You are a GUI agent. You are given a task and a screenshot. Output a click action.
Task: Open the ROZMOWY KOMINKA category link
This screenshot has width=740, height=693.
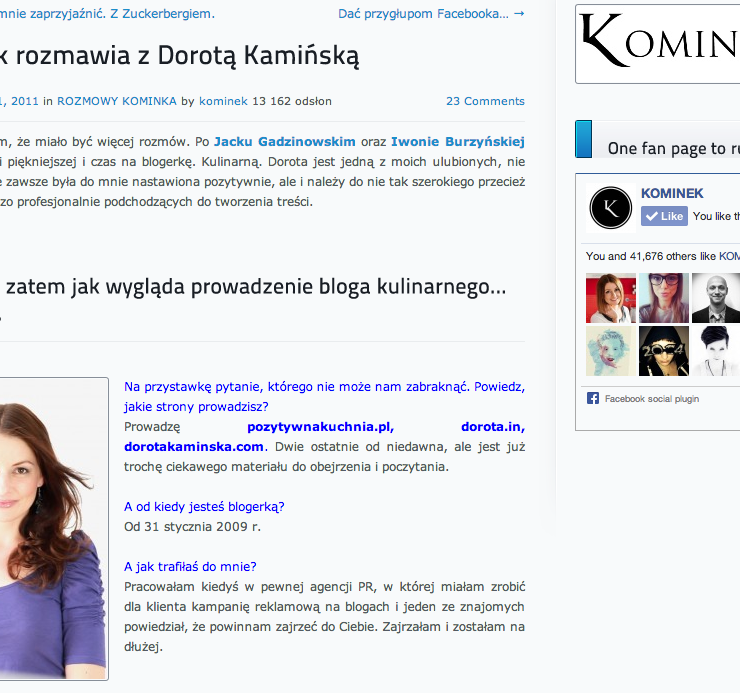click(x=117, y=101)
